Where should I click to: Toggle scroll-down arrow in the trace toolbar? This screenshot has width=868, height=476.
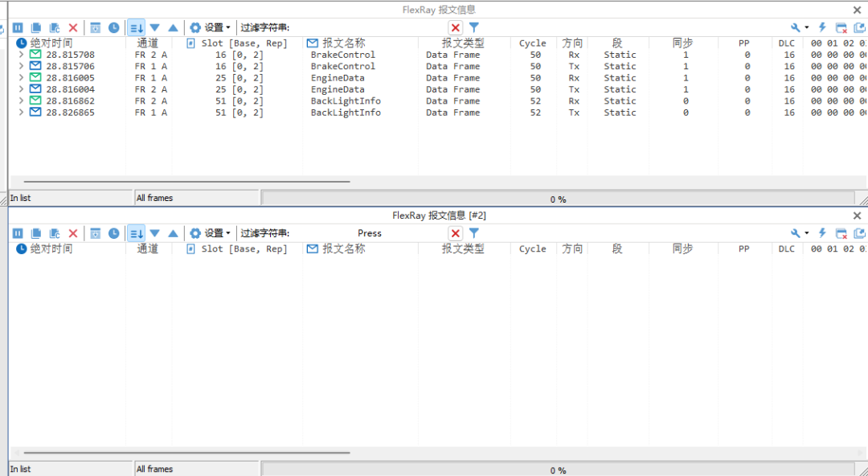[x=154, y=27]
